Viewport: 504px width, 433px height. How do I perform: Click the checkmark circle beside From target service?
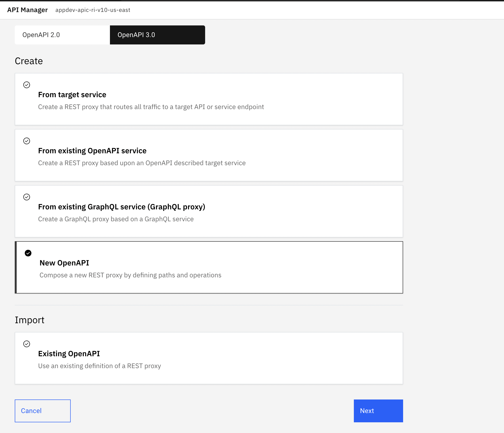tap(27, 85)
